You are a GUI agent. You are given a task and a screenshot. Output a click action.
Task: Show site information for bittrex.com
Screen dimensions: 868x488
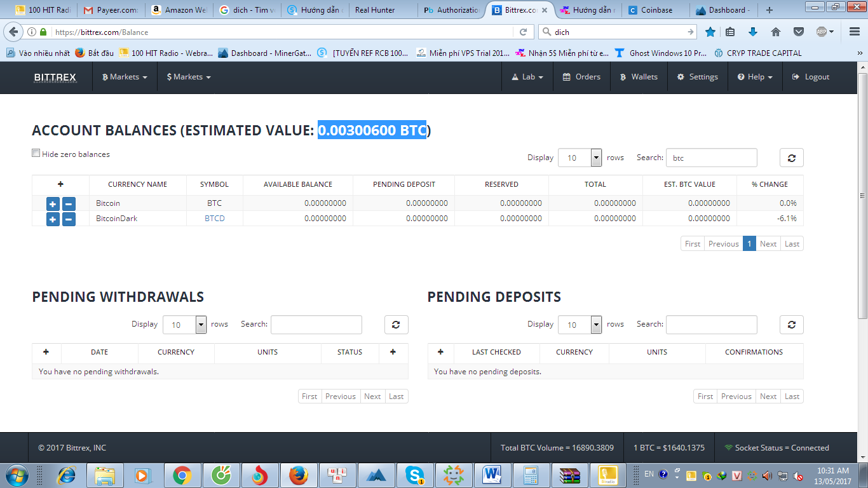[32, 32]
